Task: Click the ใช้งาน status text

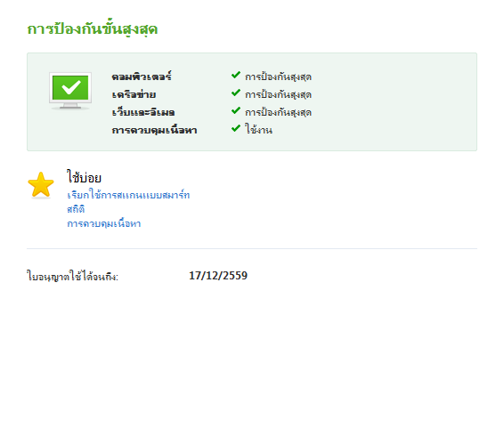Action: (258, 130)
